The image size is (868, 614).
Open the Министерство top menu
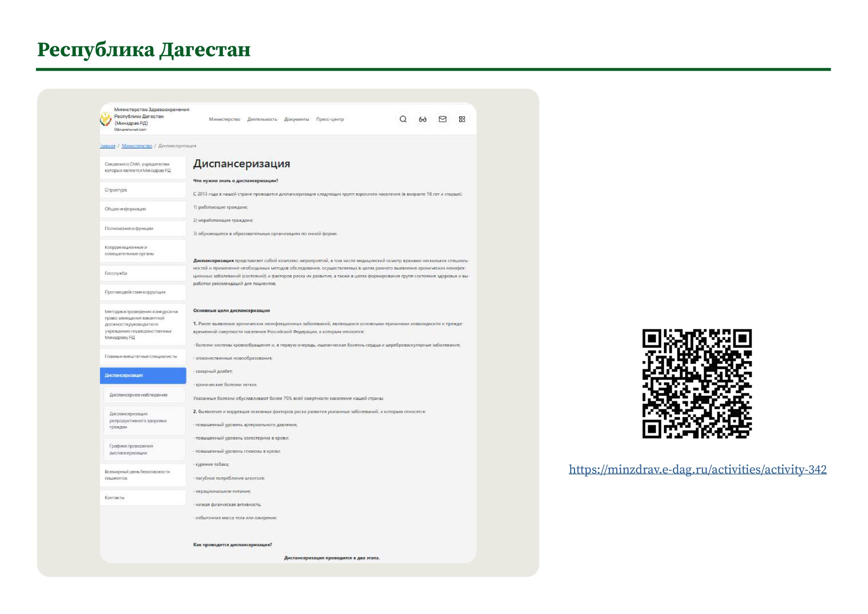(224, 119)
